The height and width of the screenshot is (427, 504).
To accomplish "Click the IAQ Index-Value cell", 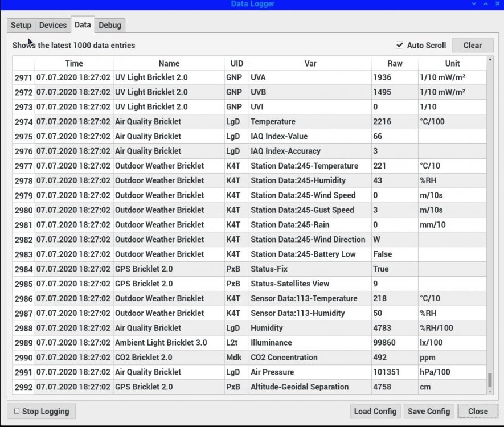I will [x=279, y=137].
